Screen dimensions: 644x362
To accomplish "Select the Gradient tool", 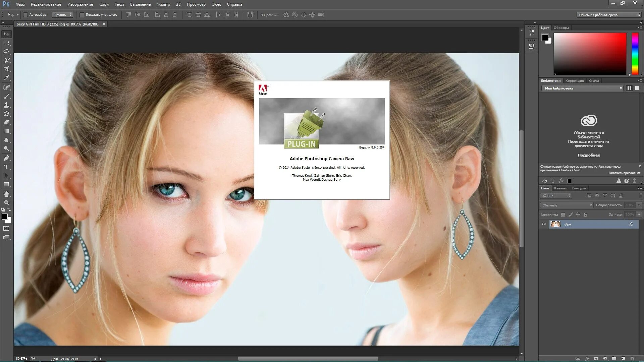I will 6,131.
